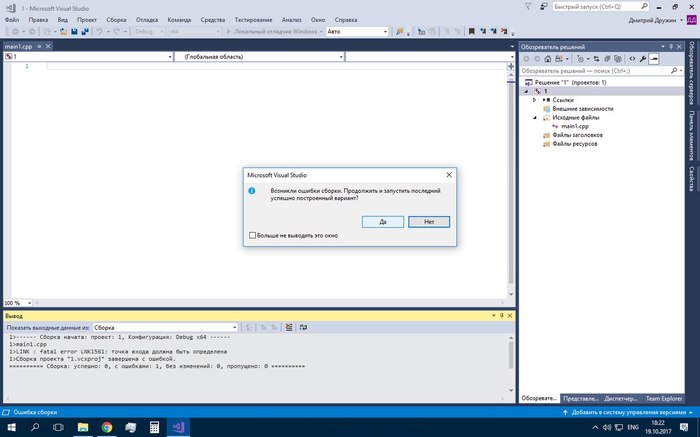This screenshot has width=700, height=437.
Task: Open Visual Studio from the Windows taskbar
Action: click(179, 427)
